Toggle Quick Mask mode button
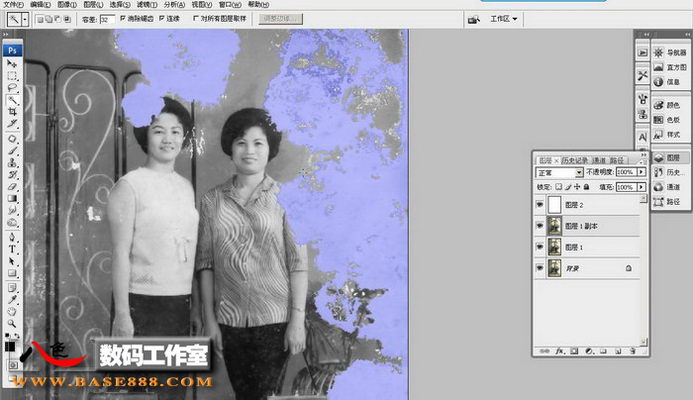This screenshot has height=400, width=693. [x=12, y=365]
